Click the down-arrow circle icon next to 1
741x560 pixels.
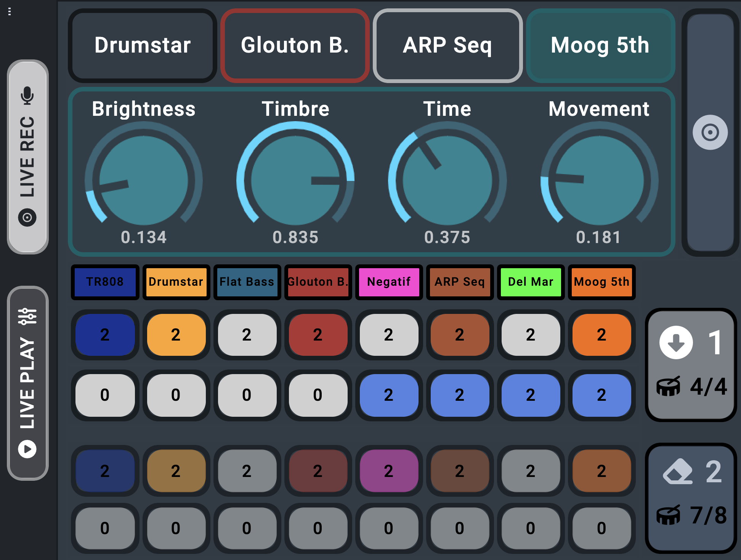coord(676,342)
